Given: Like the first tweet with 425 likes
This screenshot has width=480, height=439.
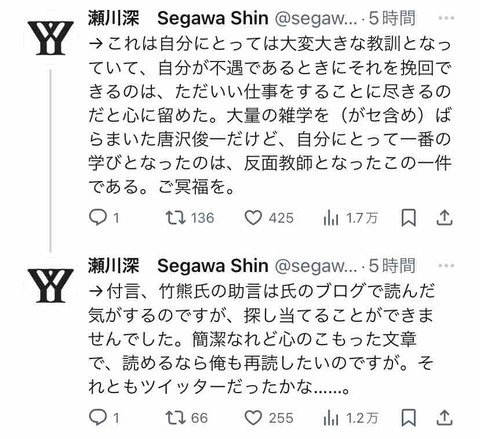Looking at the screenshot, I should 269,218.
